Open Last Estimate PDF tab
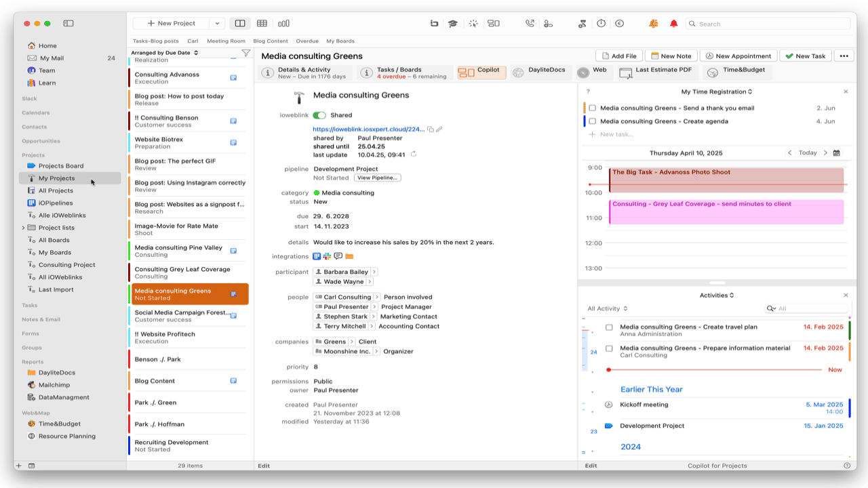The height and width of the screenshot is (488, 868). click(x=656, y=73)
